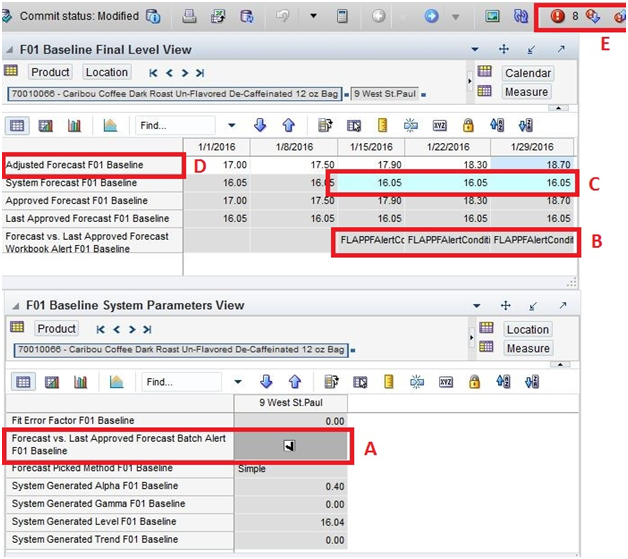Click the System Generated Level value 16.04
This screenshot has width=628, height=559.
pos(291,522)
